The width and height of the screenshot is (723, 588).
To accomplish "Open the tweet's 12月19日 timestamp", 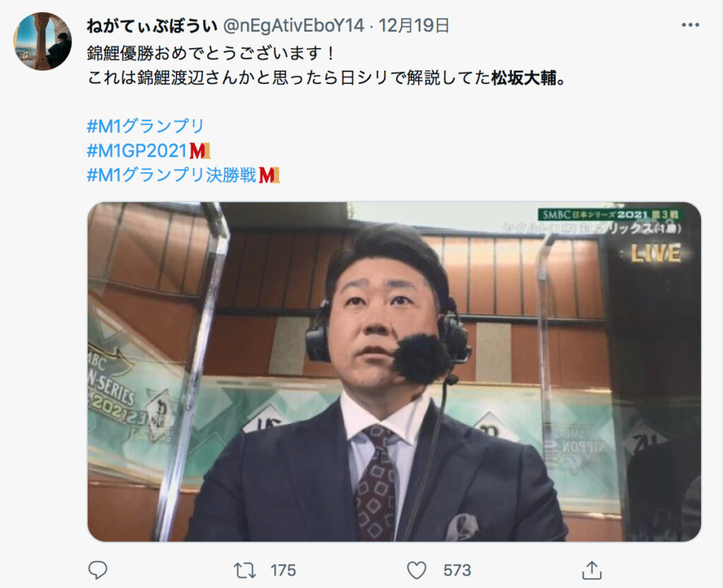I will (x=414, y=26).
